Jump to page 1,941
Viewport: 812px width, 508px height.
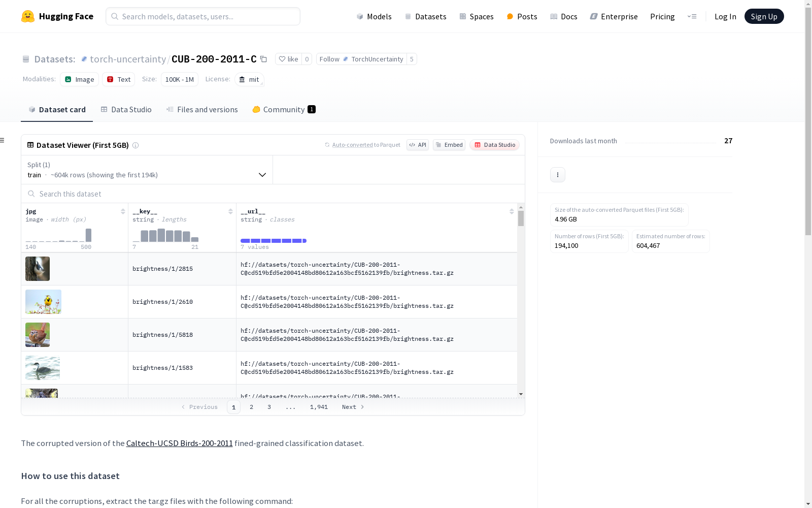click(x=319, y=407)
